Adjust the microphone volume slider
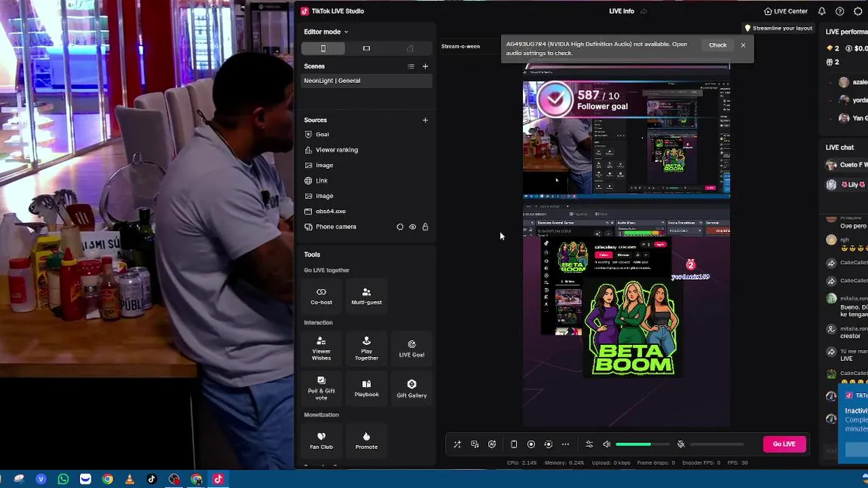Viewport: 868px width, 488px height. pos(717,445)
